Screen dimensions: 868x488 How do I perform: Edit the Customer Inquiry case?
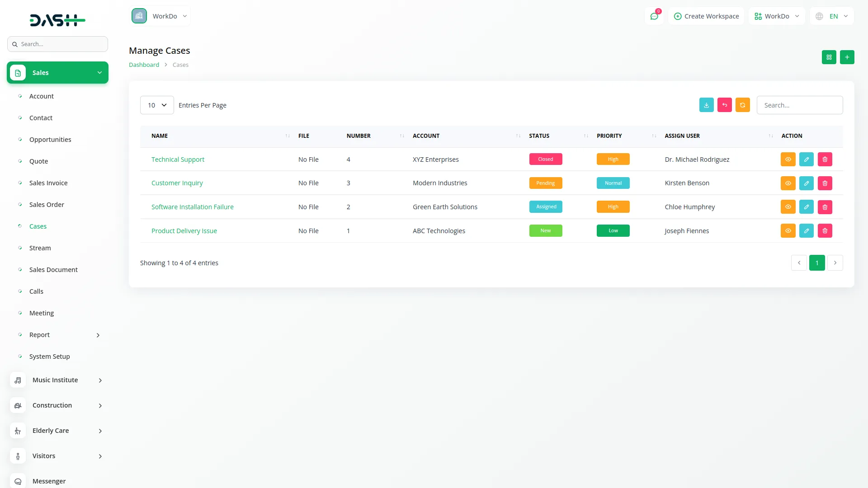coord(806,183)
